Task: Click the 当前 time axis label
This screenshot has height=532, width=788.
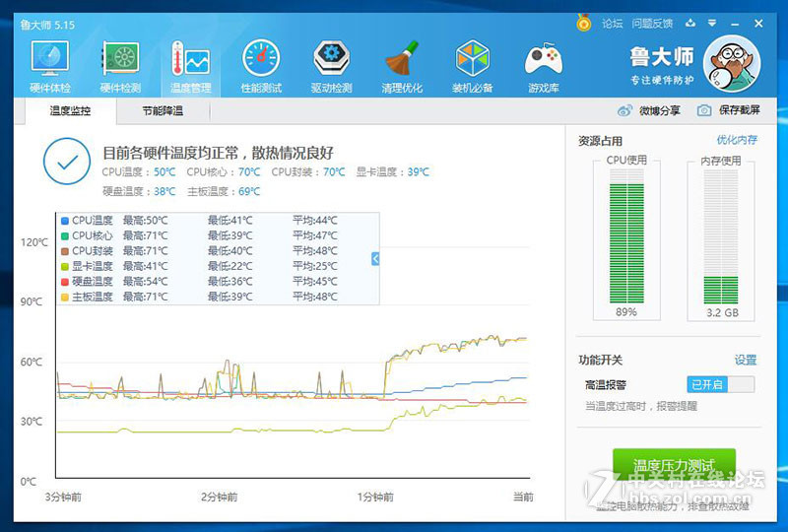Action: (523, 498)
